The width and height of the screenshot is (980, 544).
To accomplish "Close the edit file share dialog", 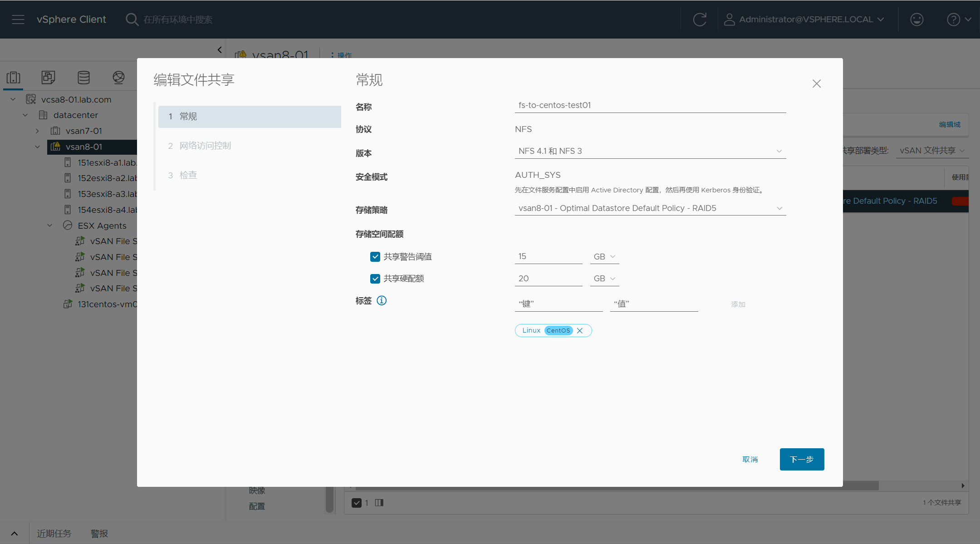I will point(817,83).
